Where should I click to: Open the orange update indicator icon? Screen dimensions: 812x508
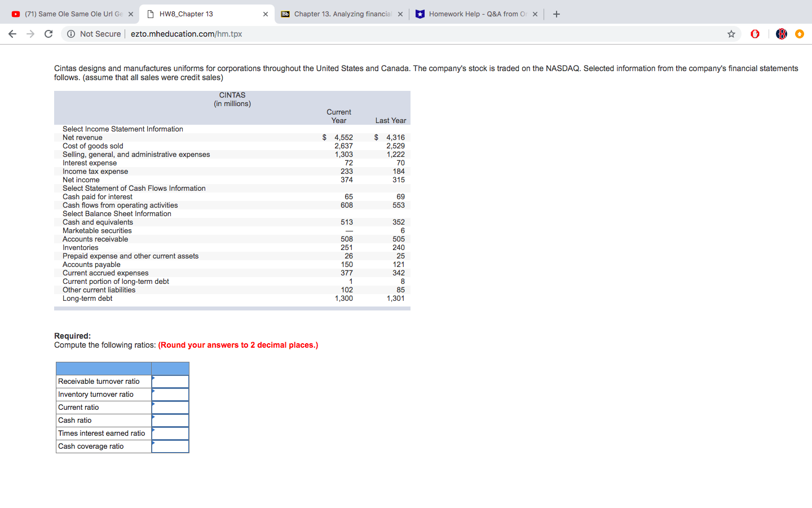tap(799, 34)
